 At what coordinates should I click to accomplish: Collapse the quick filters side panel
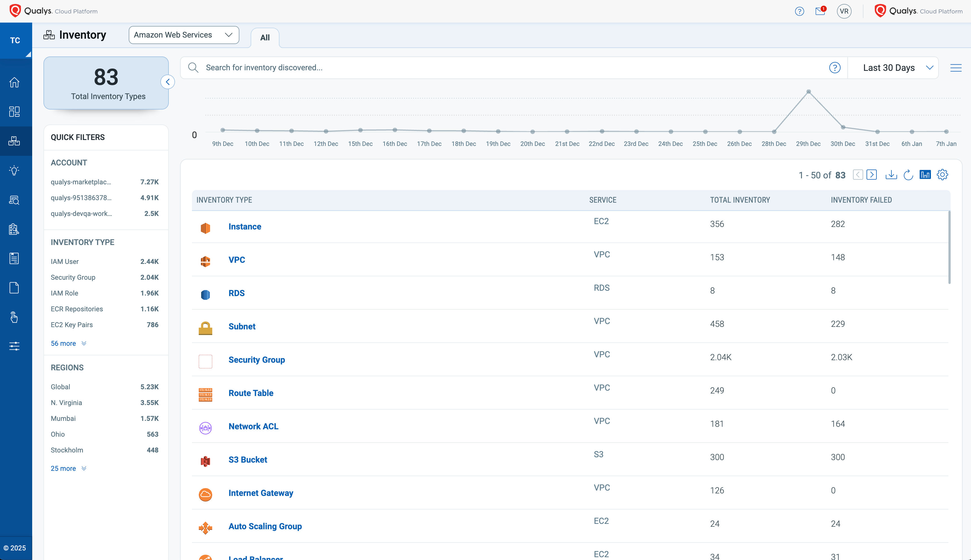point(168,82)
